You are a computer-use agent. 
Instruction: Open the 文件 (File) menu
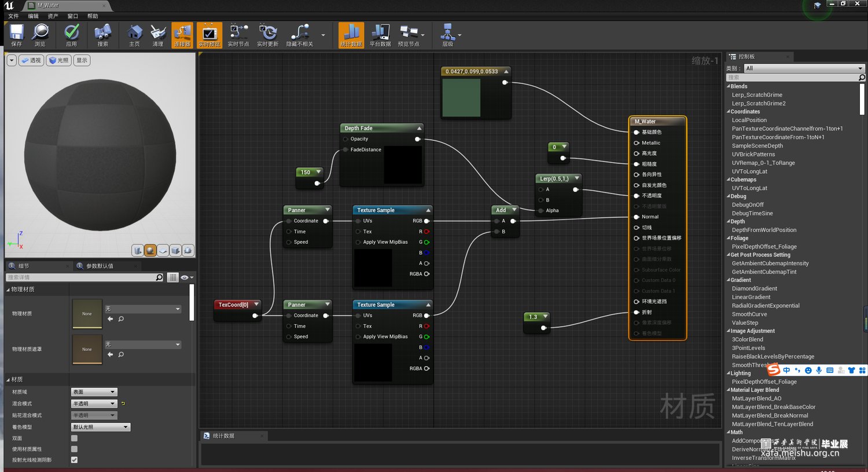(x=13, y=16)
